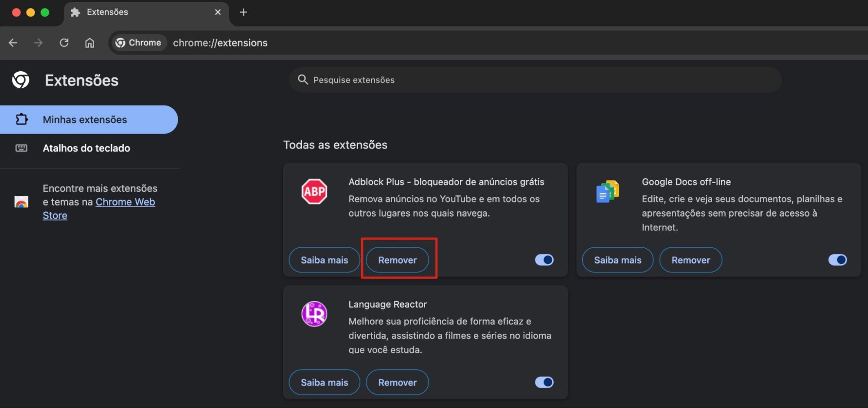
Task: Click the magnifier icon in search bar
Action: 303,80
